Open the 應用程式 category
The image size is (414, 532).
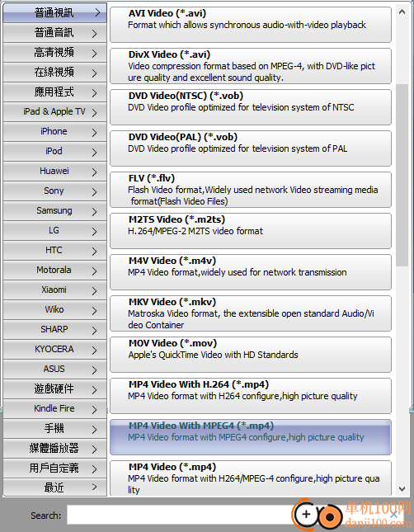click(55, 92)
